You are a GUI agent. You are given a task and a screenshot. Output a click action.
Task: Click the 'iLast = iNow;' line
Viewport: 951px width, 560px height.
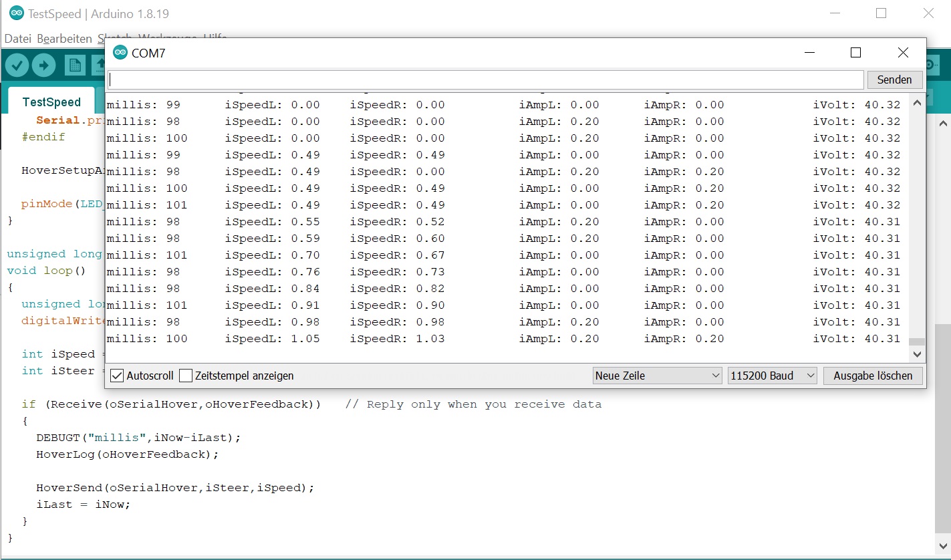[84, 505]
